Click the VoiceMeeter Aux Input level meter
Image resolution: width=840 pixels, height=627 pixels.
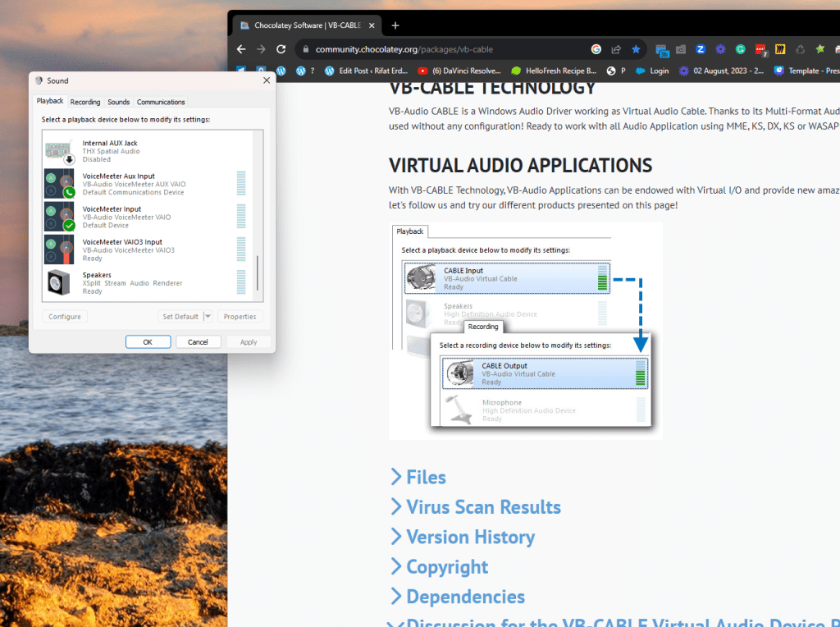tap(241, 183)
